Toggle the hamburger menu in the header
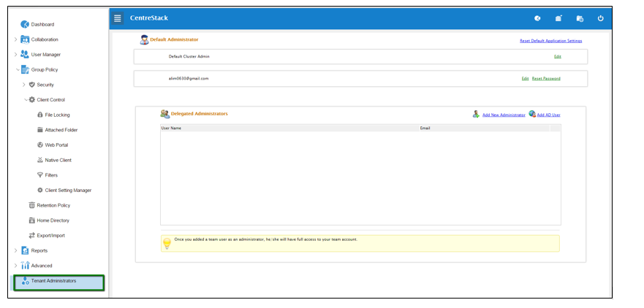 [118, 18]
